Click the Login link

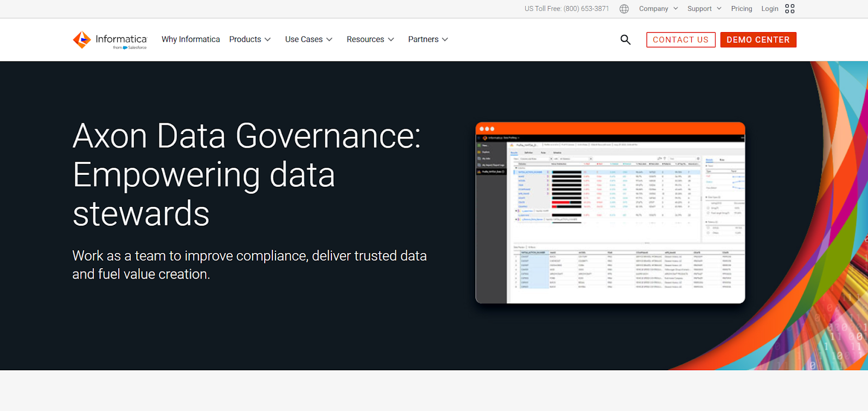tap(770, 9)
